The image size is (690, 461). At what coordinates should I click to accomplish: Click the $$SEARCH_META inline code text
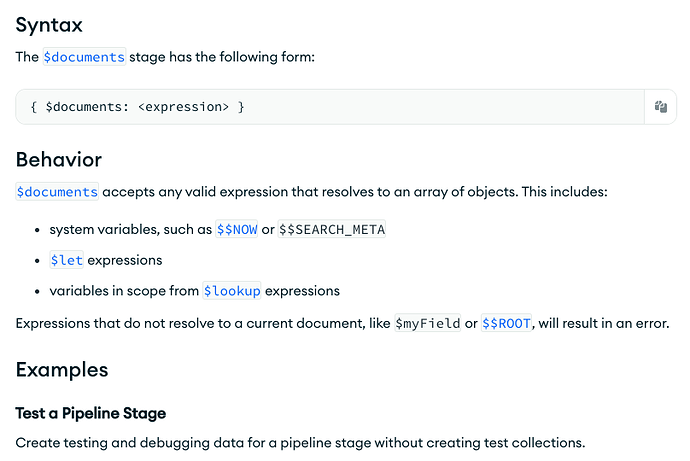click(x=332, y=229)
